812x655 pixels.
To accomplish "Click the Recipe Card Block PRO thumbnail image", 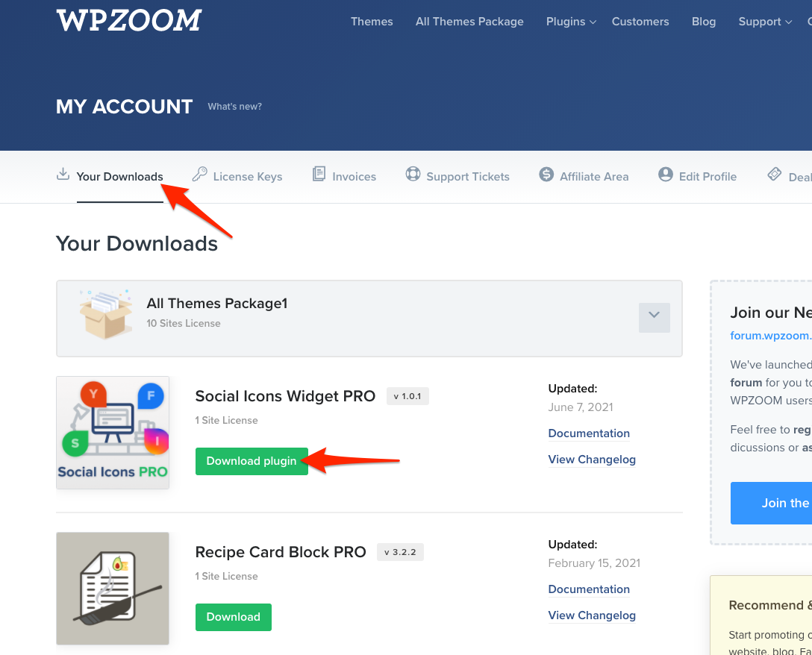I will [113, 588].
